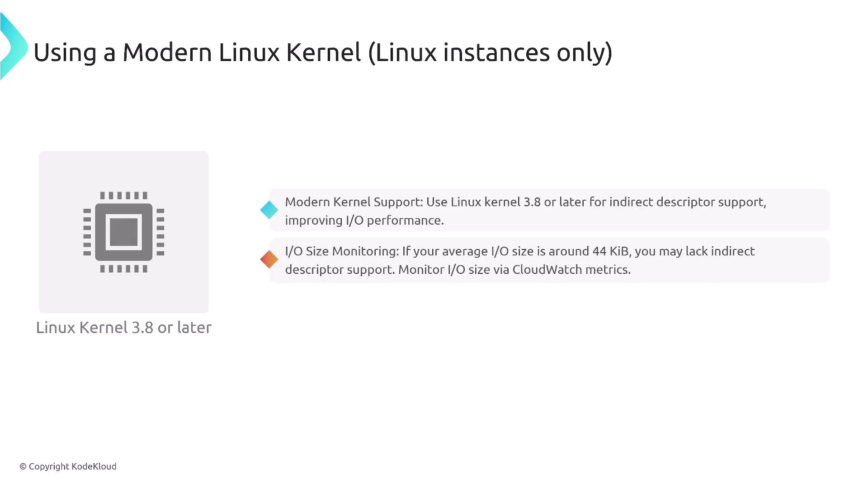Click the orange diamond bullet icon
The width and height of the screenshot is (868, 488).
pos(269,259)
